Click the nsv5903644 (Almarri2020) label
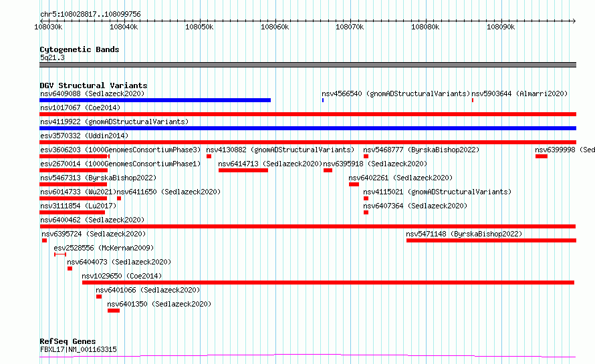This screenshot has width=595, height=364. [x=519, y=94]
